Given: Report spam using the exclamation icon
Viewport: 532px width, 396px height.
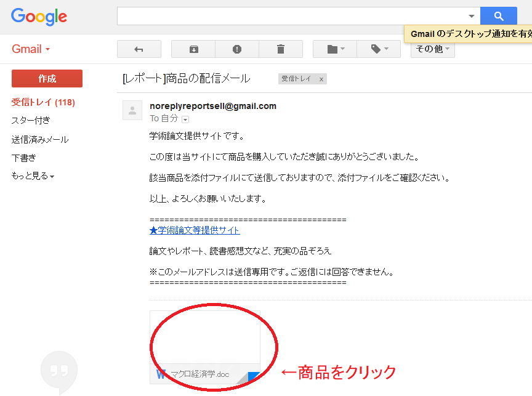Looking at the screenshot, I should [x=237, y=49].
